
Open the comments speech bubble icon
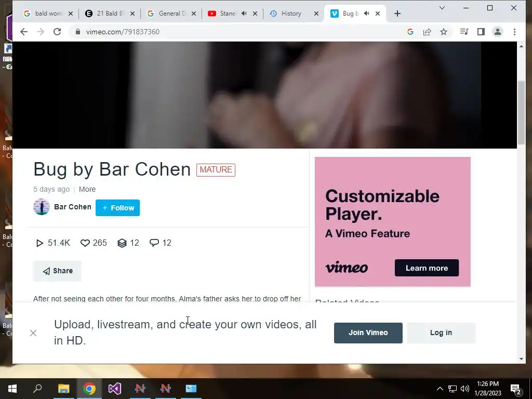point(154,243)
